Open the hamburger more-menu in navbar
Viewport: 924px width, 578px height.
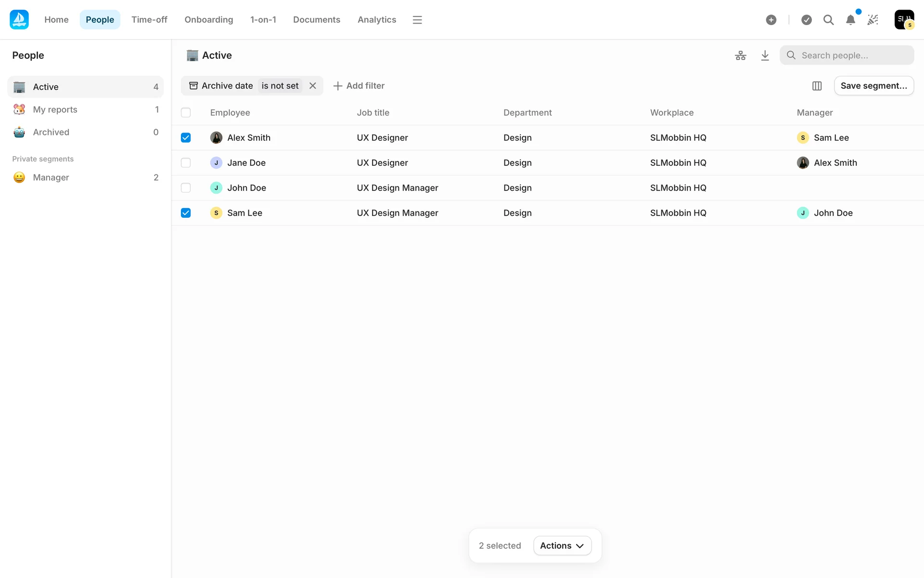417,20
